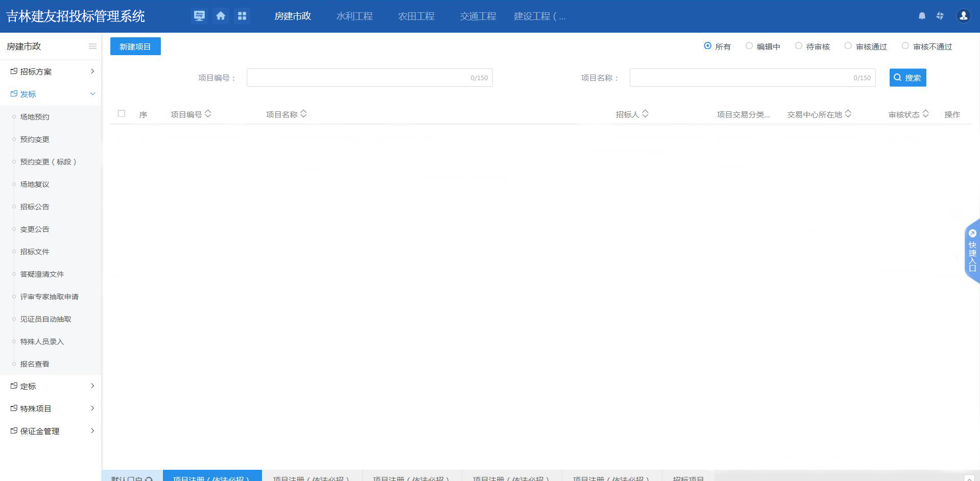Expand the 招标方案 menu chevron

click(92, 71)
